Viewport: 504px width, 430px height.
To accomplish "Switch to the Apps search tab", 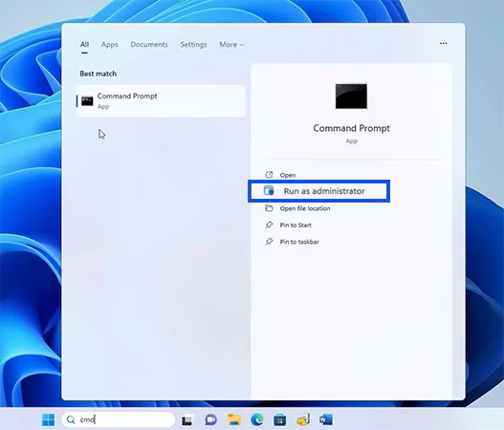I will (110, 45).
